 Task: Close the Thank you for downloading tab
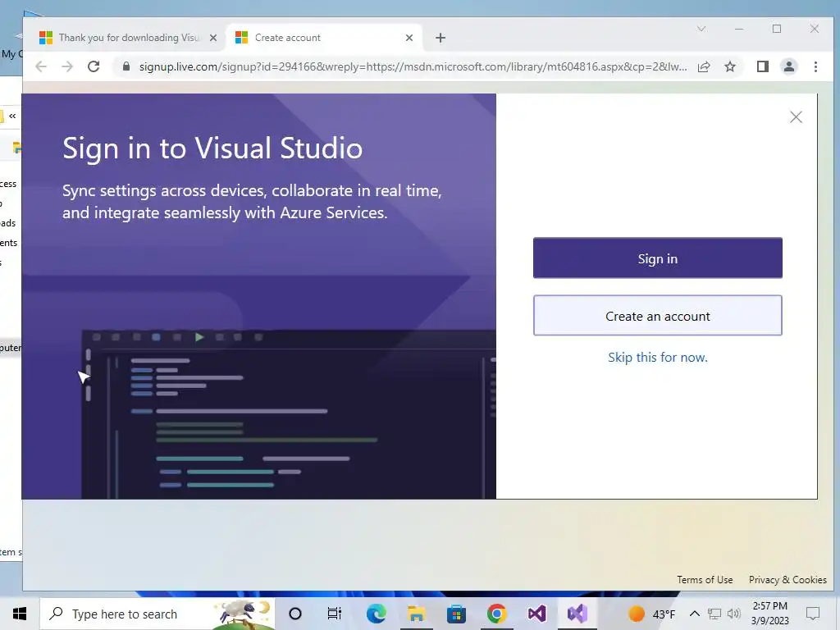click(x=212, y=38)
